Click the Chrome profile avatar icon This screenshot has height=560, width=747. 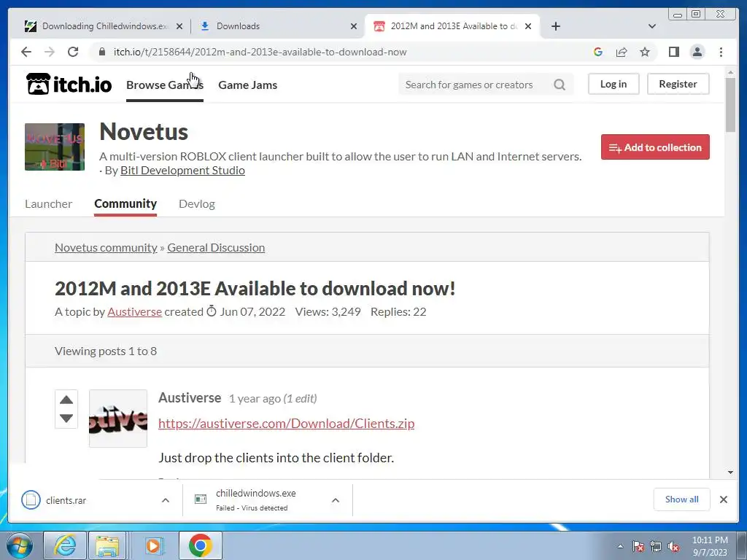pyautogui.click(x=697, y=52)
